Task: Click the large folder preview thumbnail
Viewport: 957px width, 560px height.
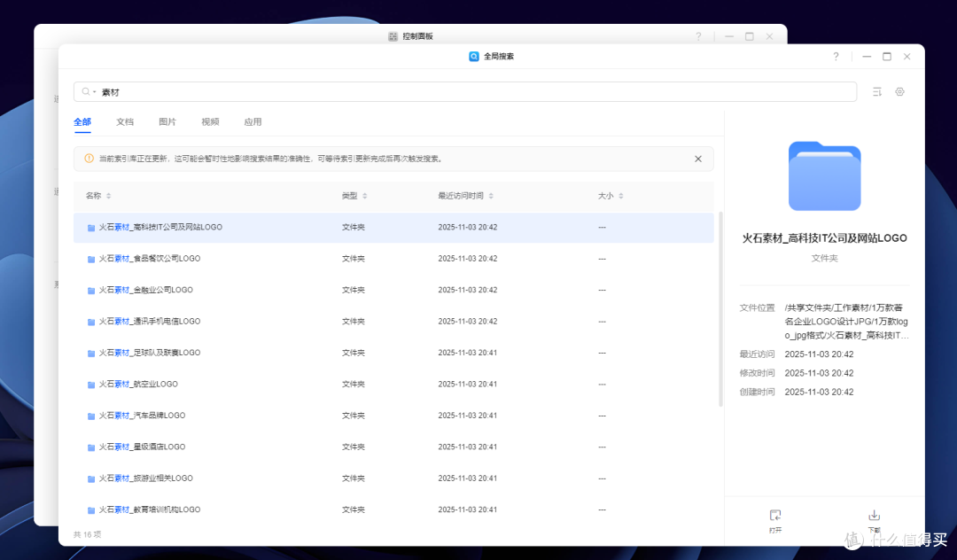Action: click(x=825, y=175)
